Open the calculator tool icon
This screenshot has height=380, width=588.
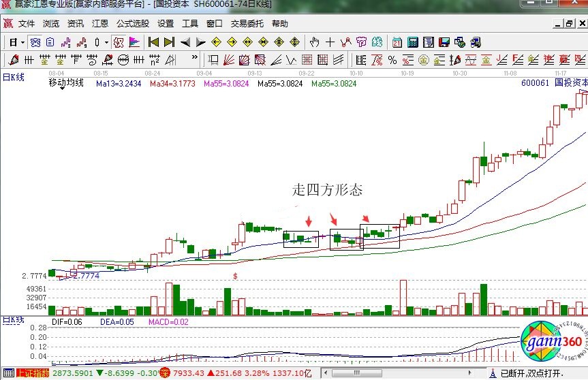(412, 42)
